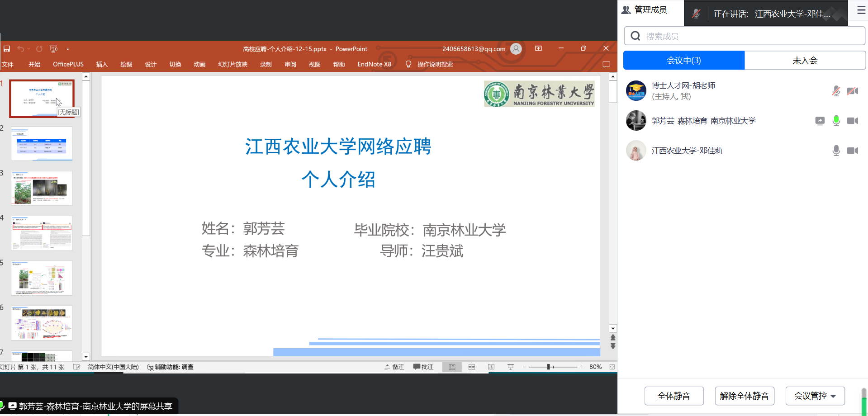This screenshot has height=416, width=868.
Task: Select slide 3 thumbnail with plant photos
Action: pos(42,188)
